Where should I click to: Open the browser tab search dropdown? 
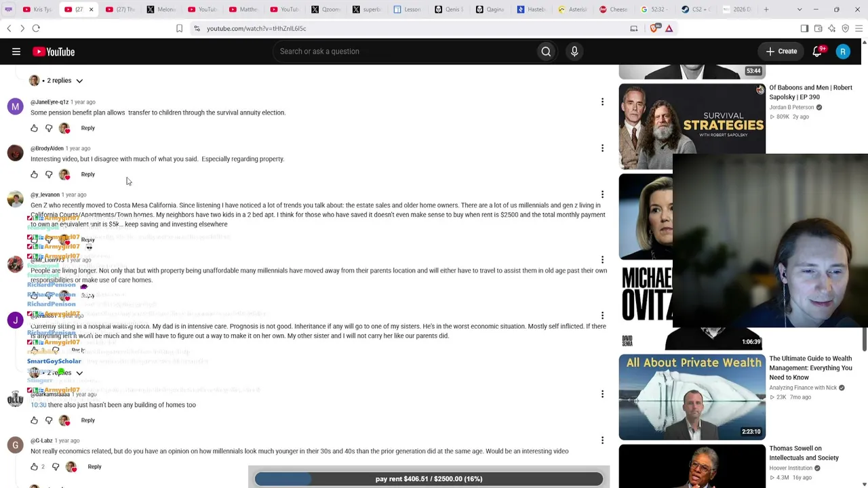click(800, 9)
